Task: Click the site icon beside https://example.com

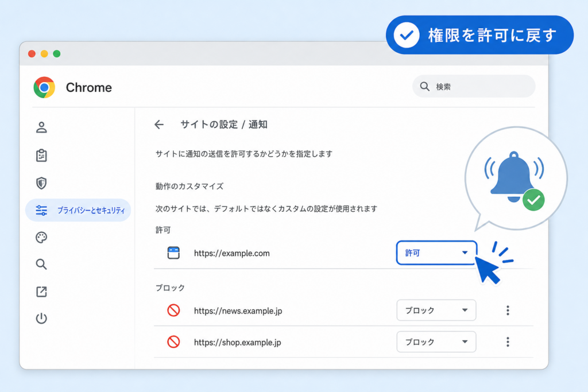Action: (173, 253)
